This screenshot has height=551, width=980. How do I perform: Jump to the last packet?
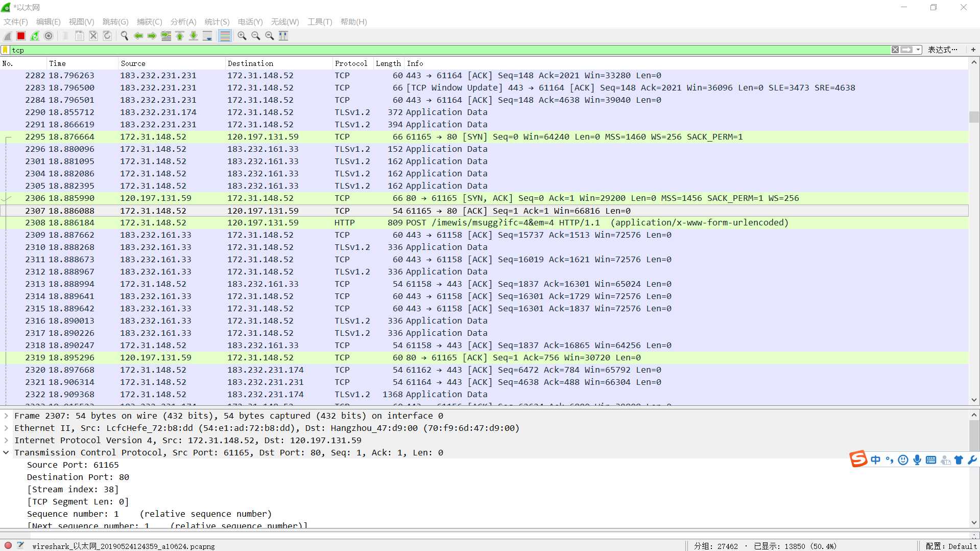point(194,36)
